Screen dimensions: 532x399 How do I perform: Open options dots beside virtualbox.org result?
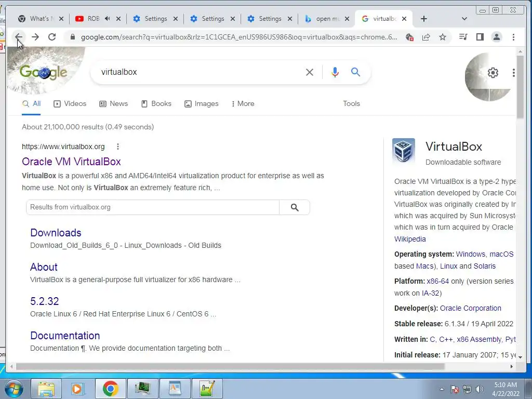118,147
